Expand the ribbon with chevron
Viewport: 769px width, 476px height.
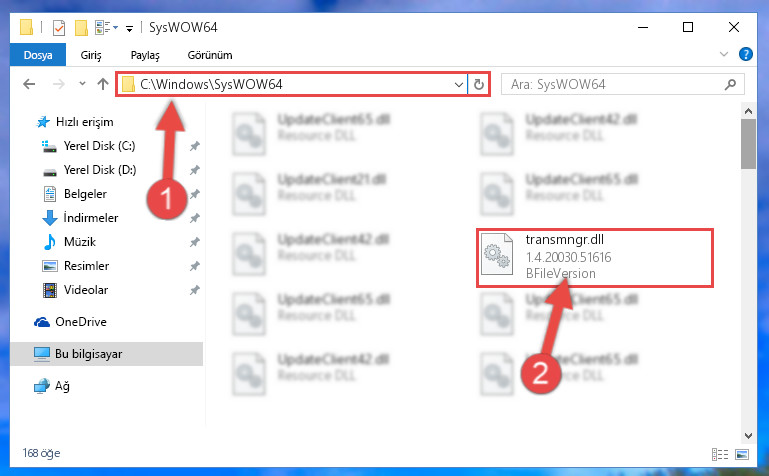click(x=723, y=54)
